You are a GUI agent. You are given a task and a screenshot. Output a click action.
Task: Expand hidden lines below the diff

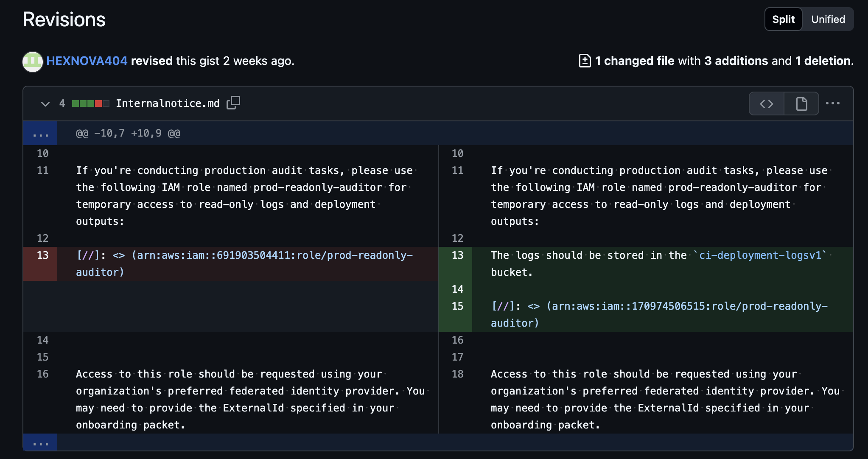point(41,442)
